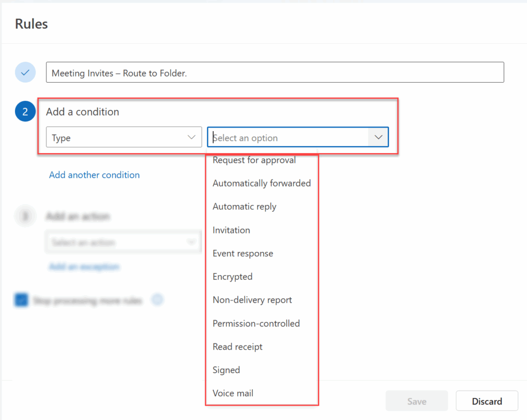Screen dimensions: 527x420
Task: Click the Add another condition link
Action: (x=94, y=175)
